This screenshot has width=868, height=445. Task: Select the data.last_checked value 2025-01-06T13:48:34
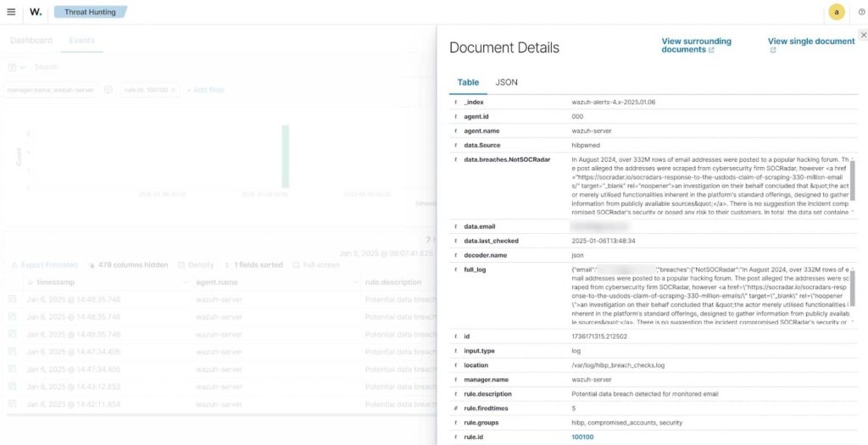point(603,241)
